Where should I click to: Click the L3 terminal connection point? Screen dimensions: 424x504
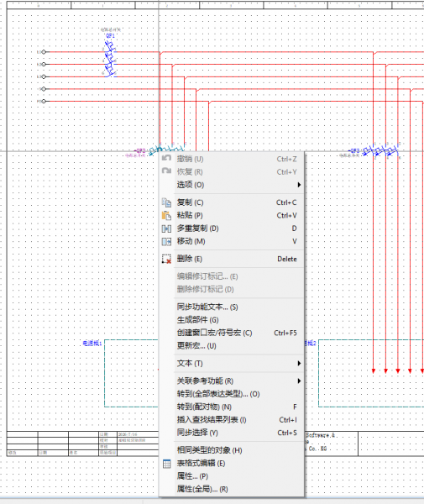click(x=44, y=76)
